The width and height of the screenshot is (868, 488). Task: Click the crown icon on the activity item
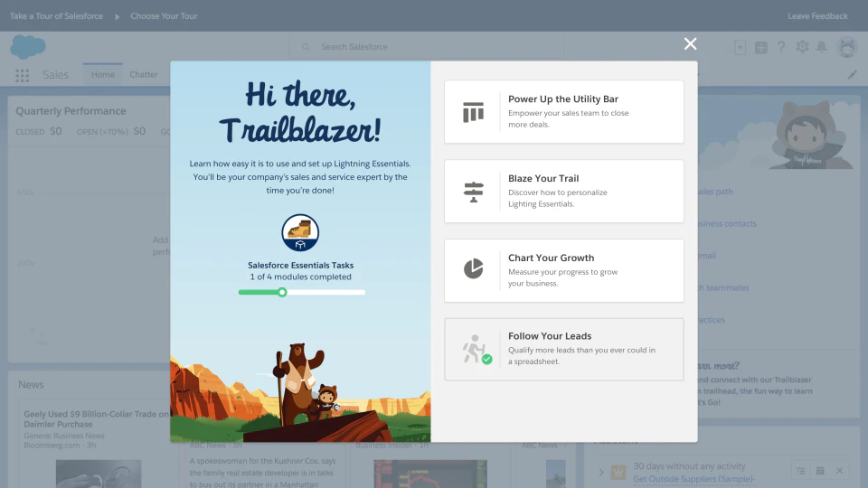click(x=618, y=472)
